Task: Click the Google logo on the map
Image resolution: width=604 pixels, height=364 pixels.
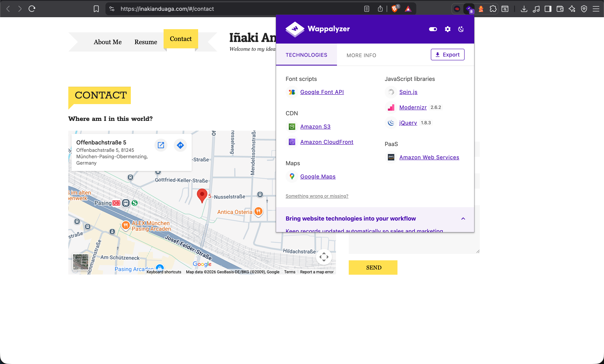Action: click(x=202, y=264)
